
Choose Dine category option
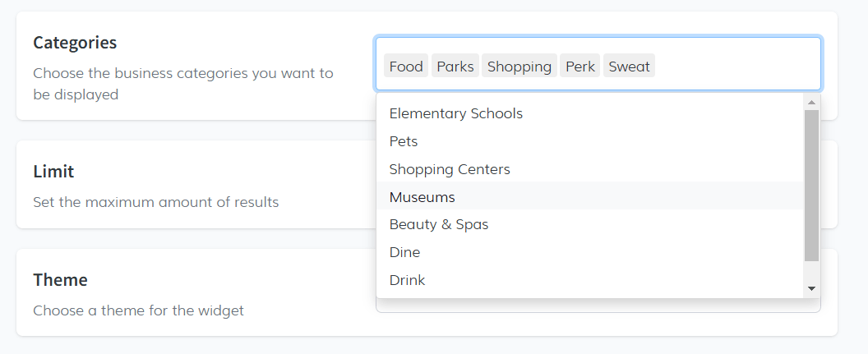[x=404, y=252]
